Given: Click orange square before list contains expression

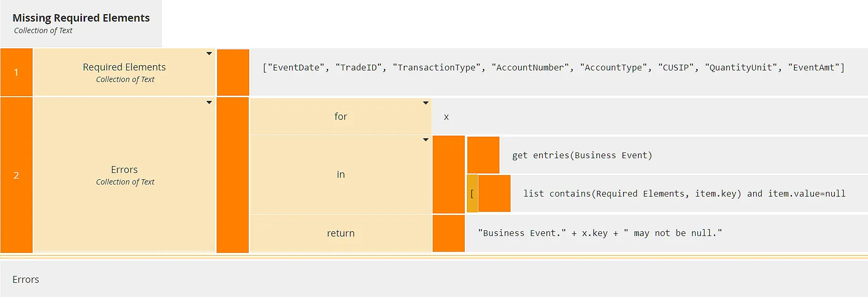Looking at the screenshot, I should click(494, 193).
